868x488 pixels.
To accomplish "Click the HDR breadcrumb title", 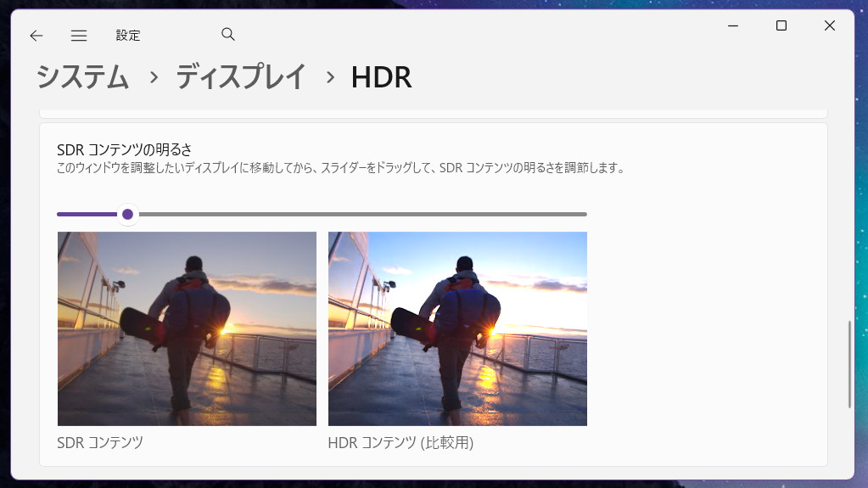I will pos(381,77).
